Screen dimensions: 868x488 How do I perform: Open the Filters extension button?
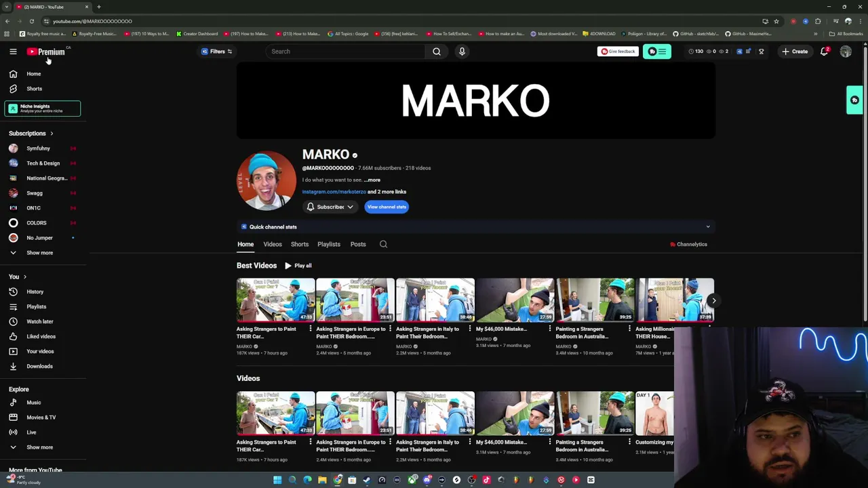[217, 52]
